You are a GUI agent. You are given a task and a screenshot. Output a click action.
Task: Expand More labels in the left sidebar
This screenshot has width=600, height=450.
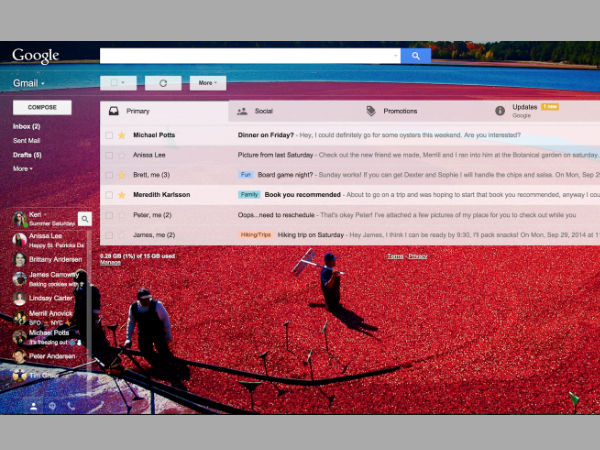click(22, 169)
